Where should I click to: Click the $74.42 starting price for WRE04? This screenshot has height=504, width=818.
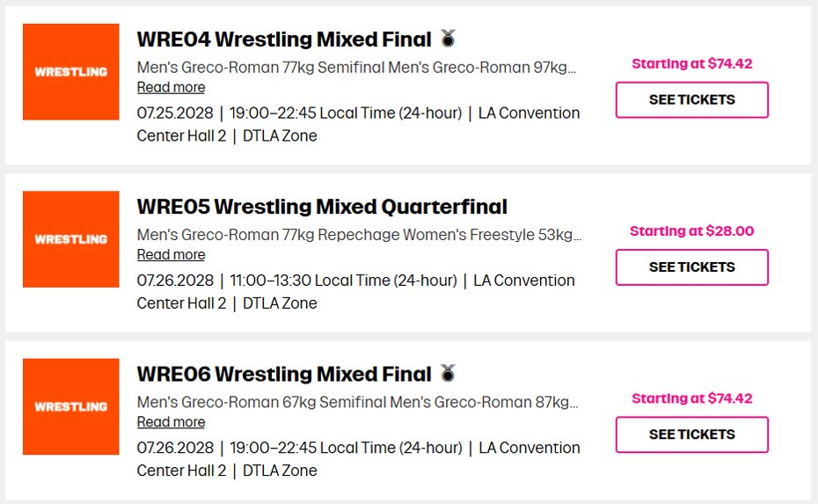(x=691, y=63)
